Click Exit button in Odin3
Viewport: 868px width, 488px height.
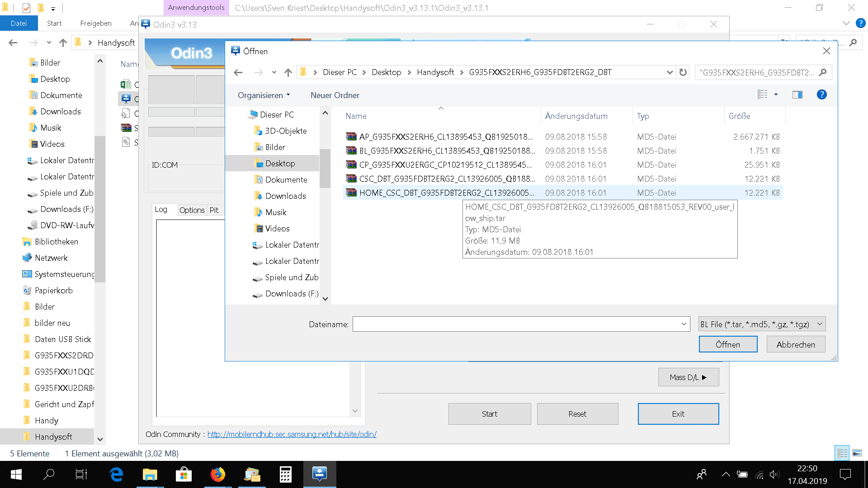(678, 414)
